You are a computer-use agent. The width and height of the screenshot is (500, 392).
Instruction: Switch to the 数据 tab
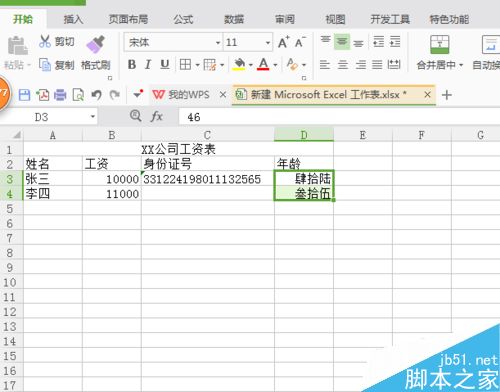point(234,19)
